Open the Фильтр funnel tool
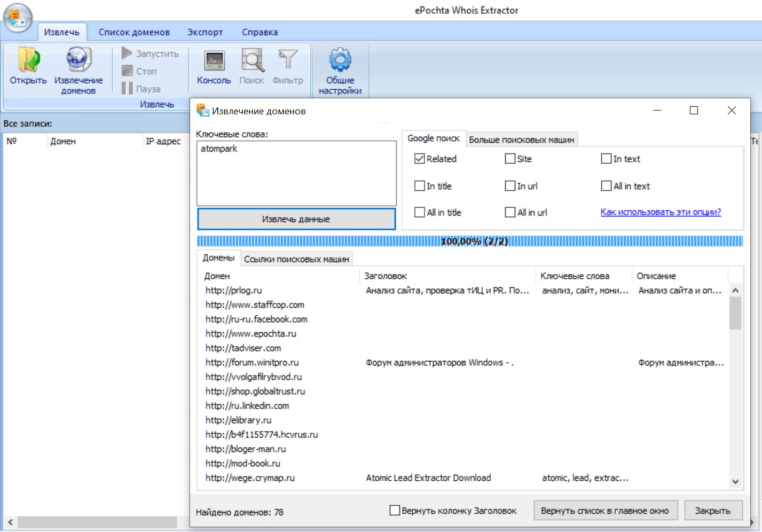Image resolution: width=762 pixels, height=532 pixels. tap(288, 67)
